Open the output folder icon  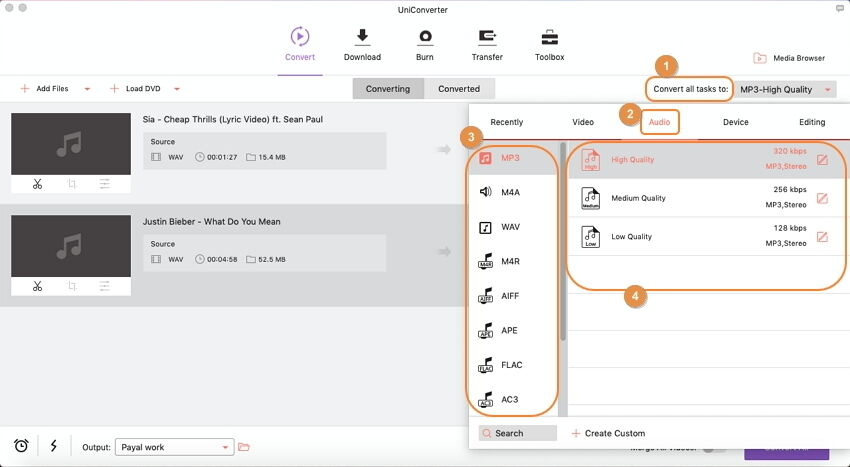(244, 447)
